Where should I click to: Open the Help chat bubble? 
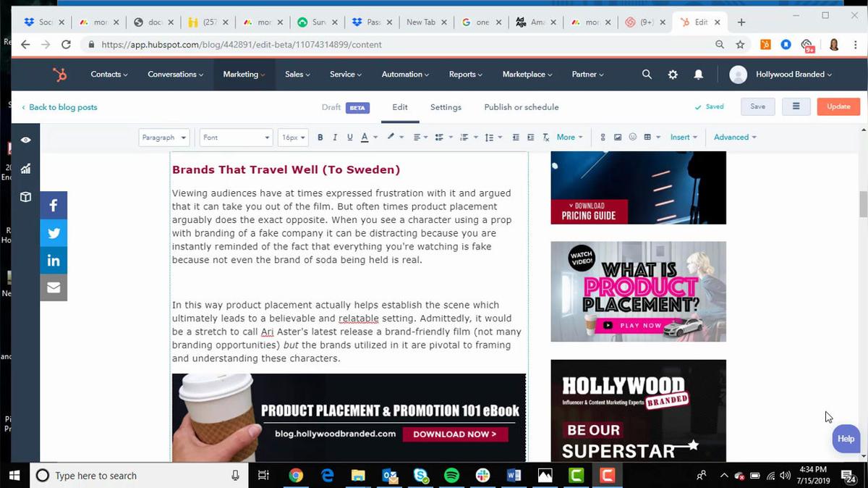click(846, 439)
